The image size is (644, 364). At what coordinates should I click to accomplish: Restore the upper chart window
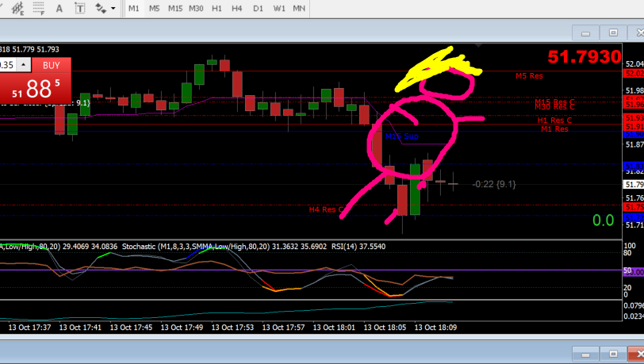point(613,33)
